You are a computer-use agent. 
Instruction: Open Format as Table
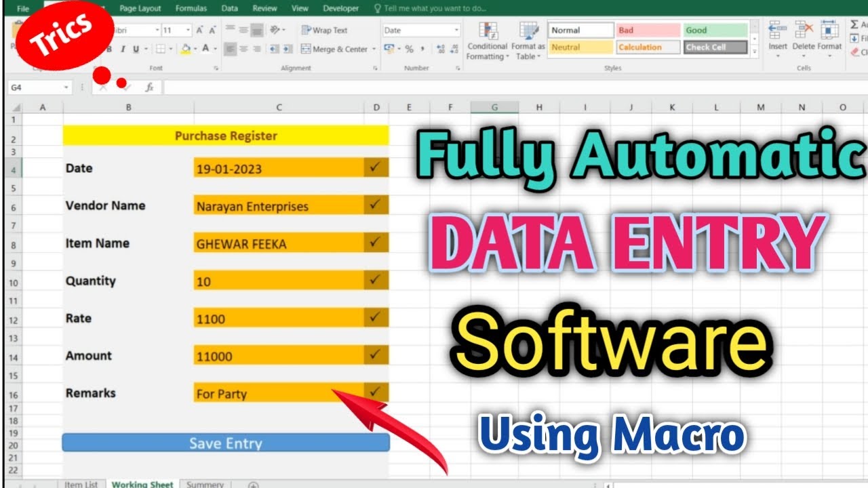point(528,41)
